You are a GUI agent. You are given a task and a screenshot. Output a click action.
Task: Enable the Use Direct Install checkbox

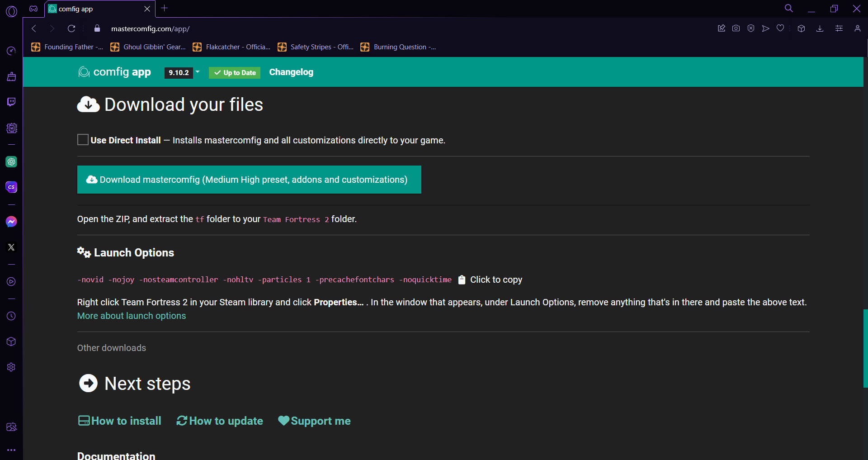pyautogui.click(x=83, y=140)
